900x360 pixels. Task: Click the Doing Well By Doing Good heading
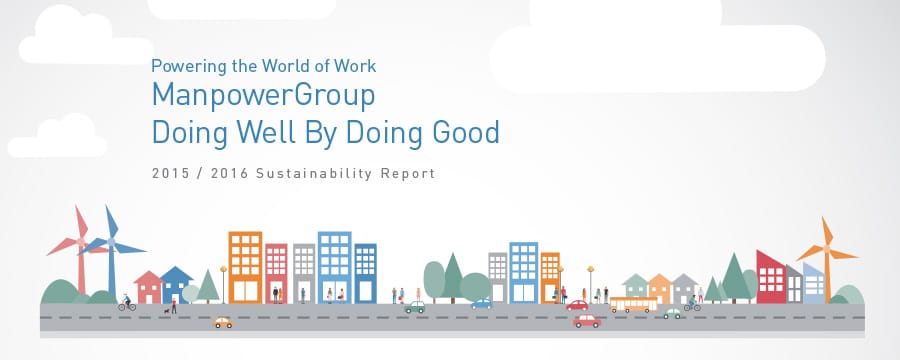click(325, 133)
